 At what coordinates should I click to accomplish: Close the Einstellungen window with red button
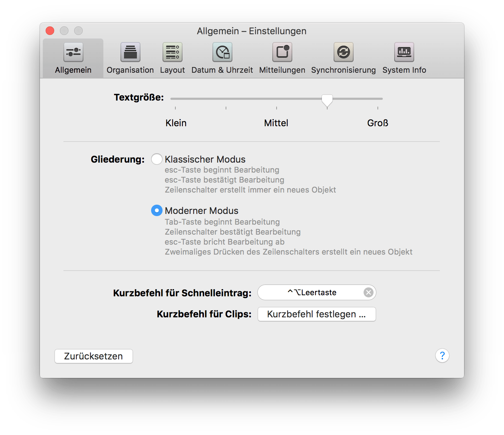click(50, 31)
